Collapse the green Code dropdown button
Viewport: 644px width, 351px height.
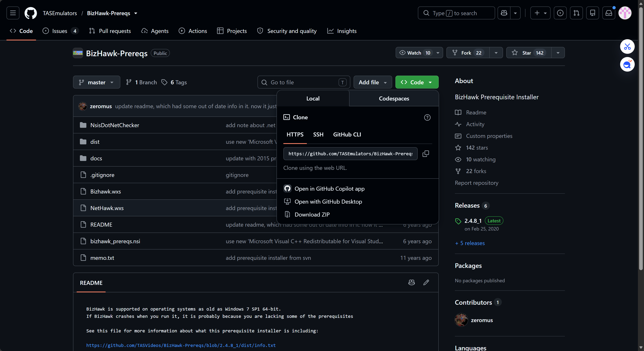(417, 82)
